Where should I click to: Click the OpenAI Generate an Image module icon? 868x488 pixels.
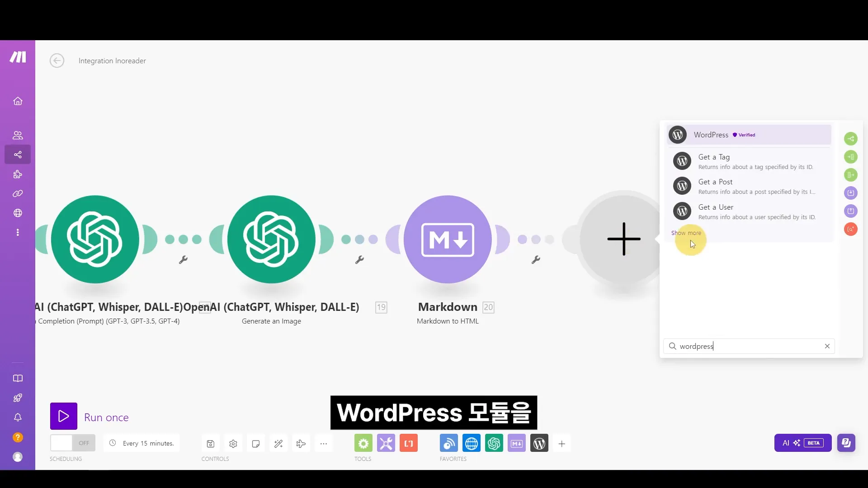pos(271,239)
